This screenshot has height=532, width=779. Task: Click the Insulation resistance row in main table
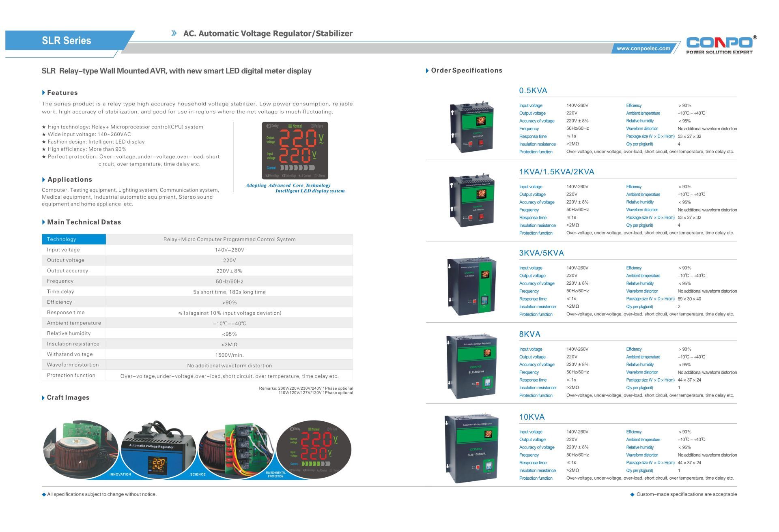click(x=197, y=344)
